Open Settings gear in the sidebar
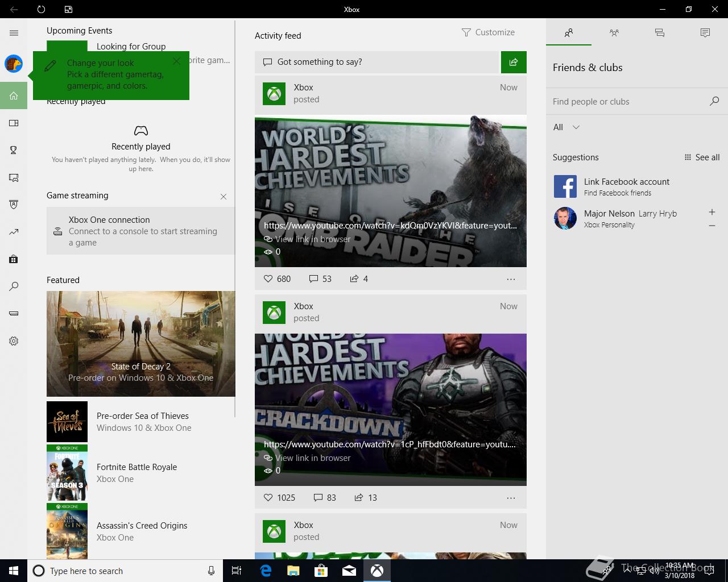Screen dimensions: 728x582 click(14, 341)
